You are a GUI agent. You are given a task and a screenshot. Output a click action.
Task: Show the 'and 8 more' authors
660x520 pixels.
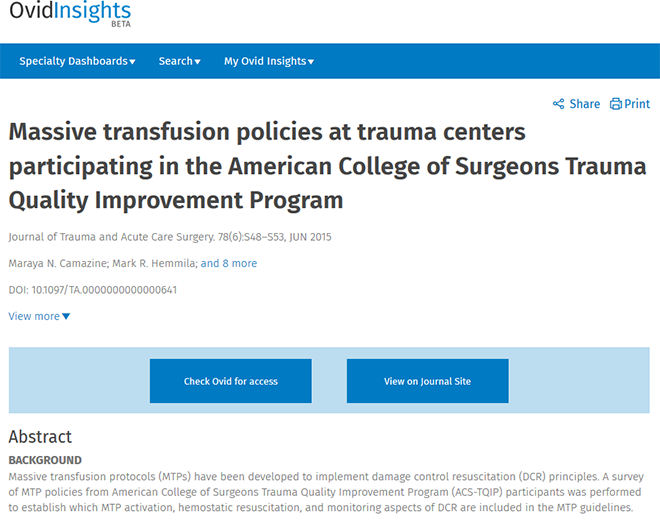[229, 263]
